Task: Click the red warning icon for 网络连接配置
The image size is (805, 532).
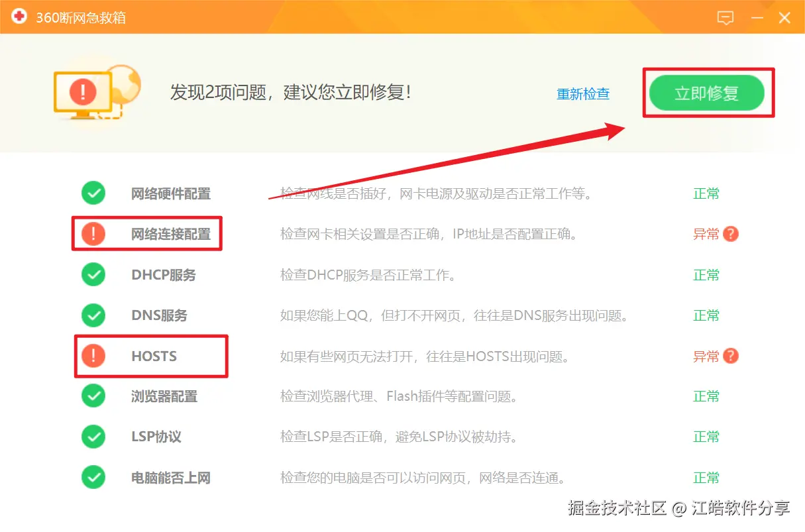Action: pyautogui.click(x=93, y=234)
